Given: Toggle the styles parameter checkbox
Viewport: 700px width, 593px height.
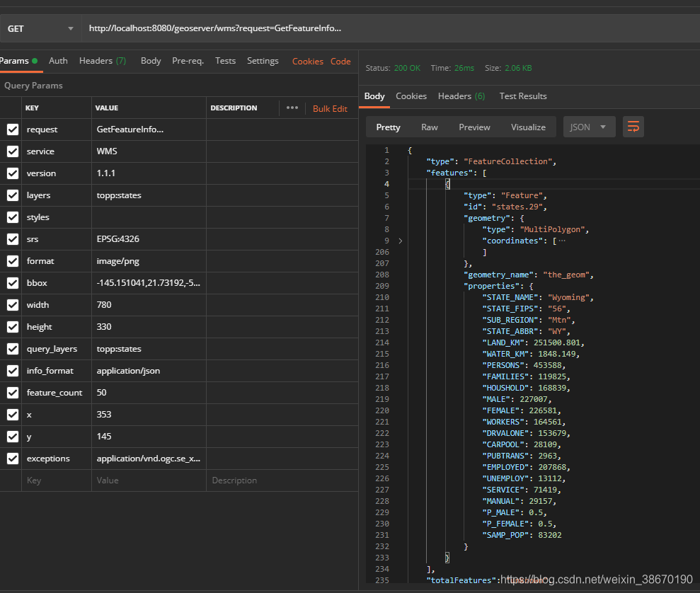Looking at the screenshot, I should [x=13, y=217].
